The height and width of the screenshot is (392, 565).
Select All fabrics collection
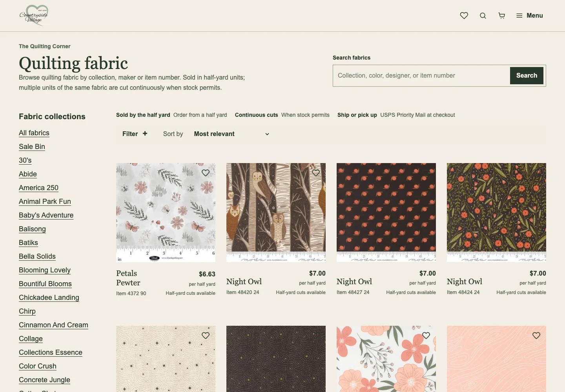point(34,133)
